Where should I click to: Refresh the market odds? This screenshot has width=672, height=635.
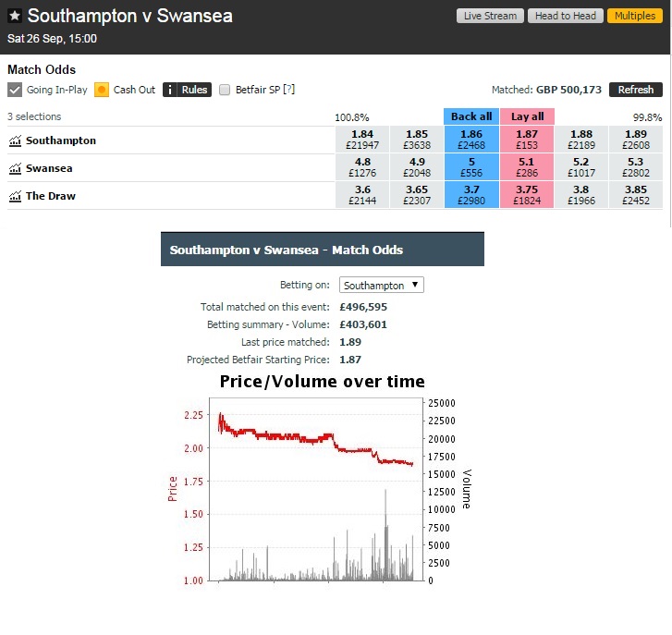click(x=636, y=90)
